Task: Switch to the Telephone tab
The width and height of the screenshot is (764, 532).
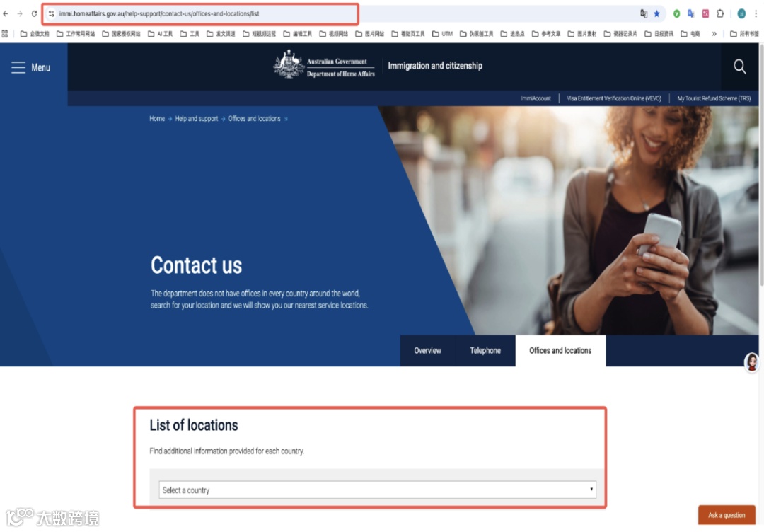Action: 485,350
